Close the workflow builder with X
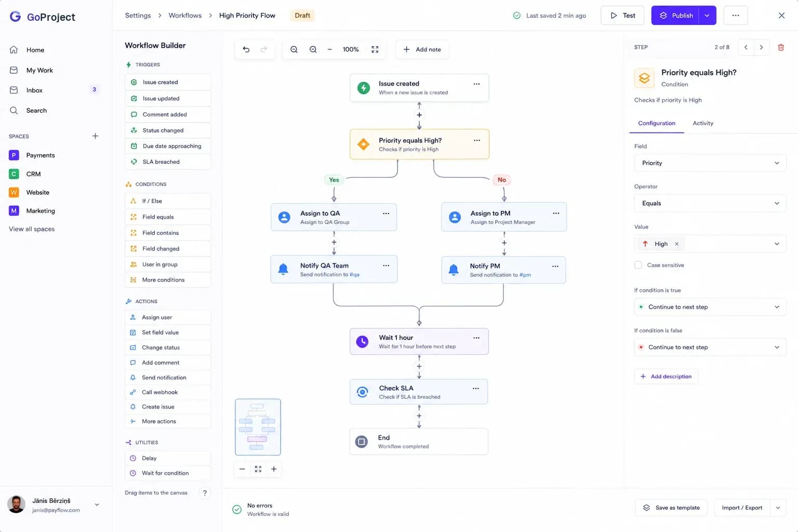Viewport: 798px width, 532px height. [x=781, y=16]
